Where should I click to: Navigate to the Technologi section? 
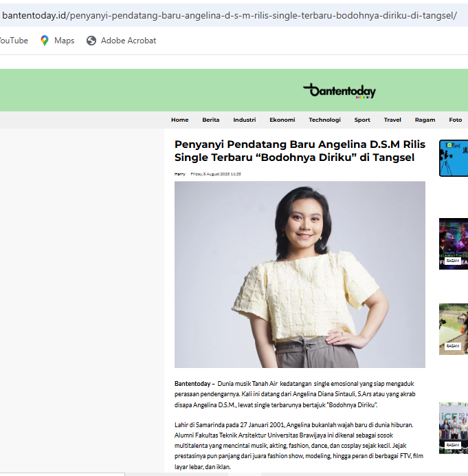pyautogui.click(x=324, y=120)
